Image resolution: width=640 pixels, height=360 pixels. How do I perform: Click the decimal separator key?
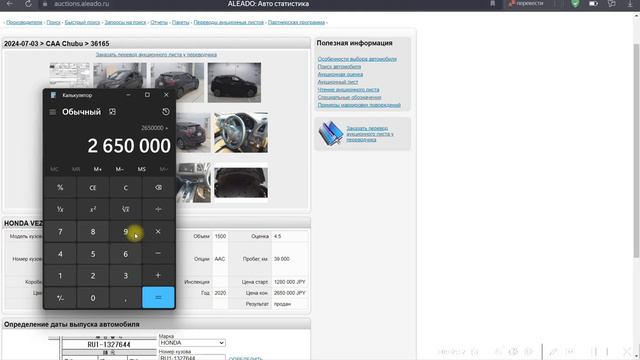pyautogui.click(x=125, y=298)
